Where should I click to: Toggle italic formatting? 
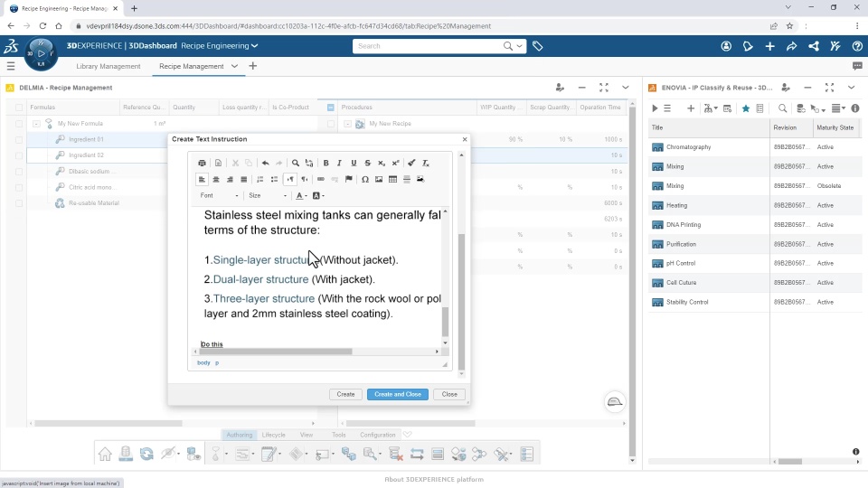point(339,164)
